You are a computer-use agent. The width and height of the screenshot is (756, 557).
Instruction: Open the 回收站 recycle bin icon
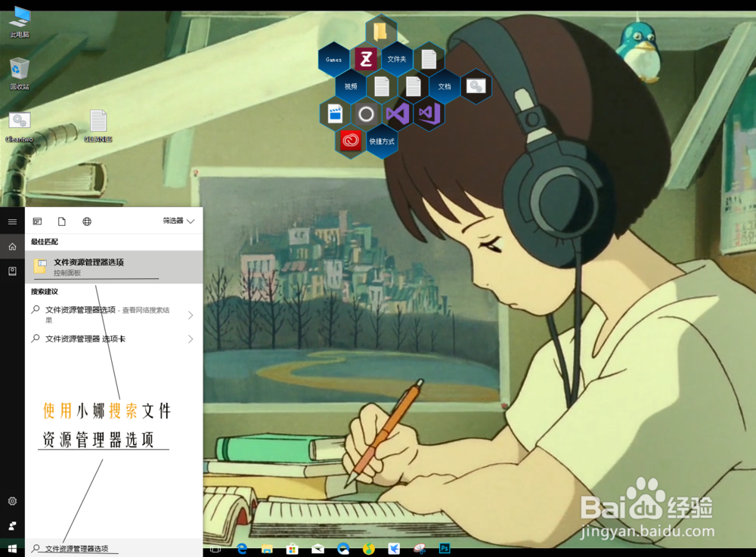(20, 73)
